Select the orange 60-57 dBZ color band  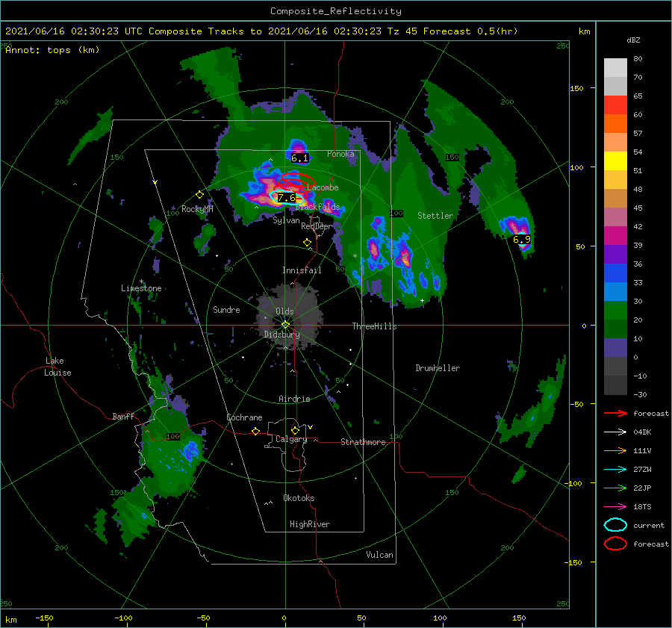click(615, 124)
